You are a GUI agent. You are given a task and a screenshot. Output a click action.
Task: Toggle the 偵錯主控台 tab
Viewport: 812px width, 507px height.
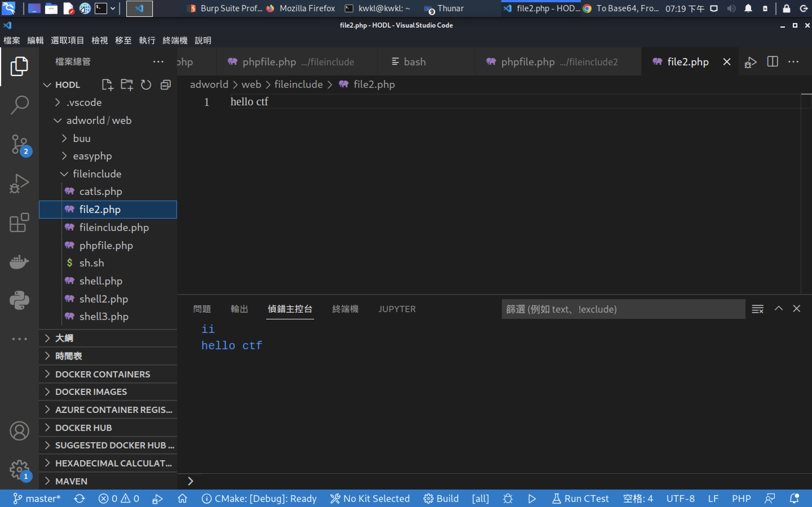pyautogui.click(x=290, y=308)
